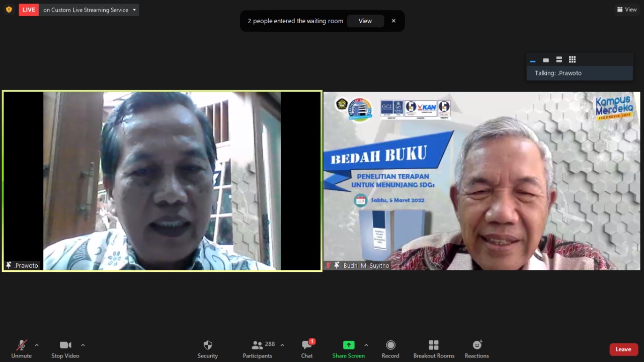The width and height of the screenshot is (644, 362).
Task: Open the Chat panel
Action: pyautogui.click(x=306, y=348)
